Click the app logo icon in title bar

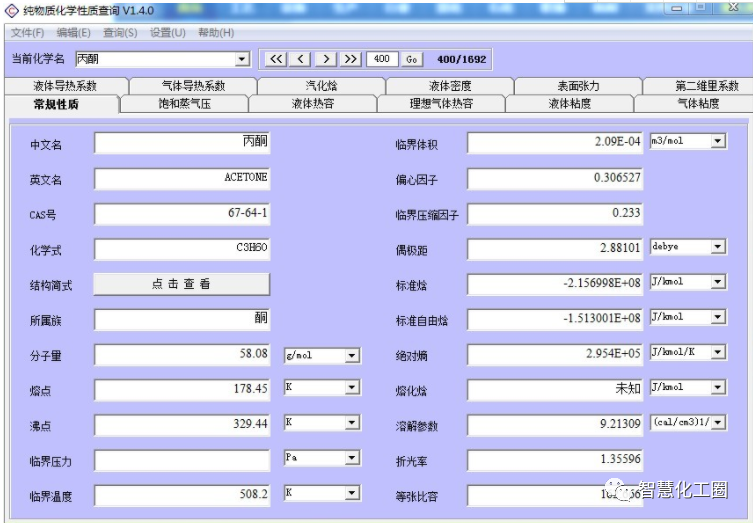(x=11, y=10)
